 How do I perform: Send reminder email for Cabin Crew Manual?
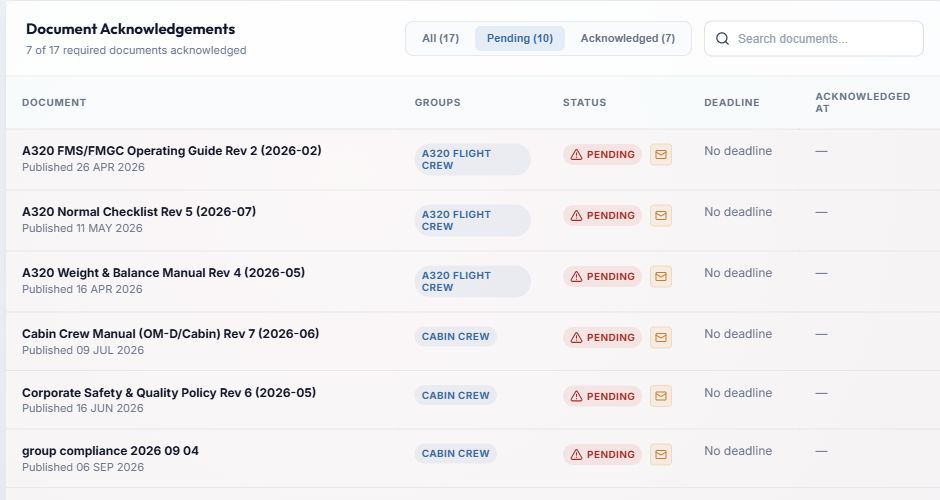661,338
